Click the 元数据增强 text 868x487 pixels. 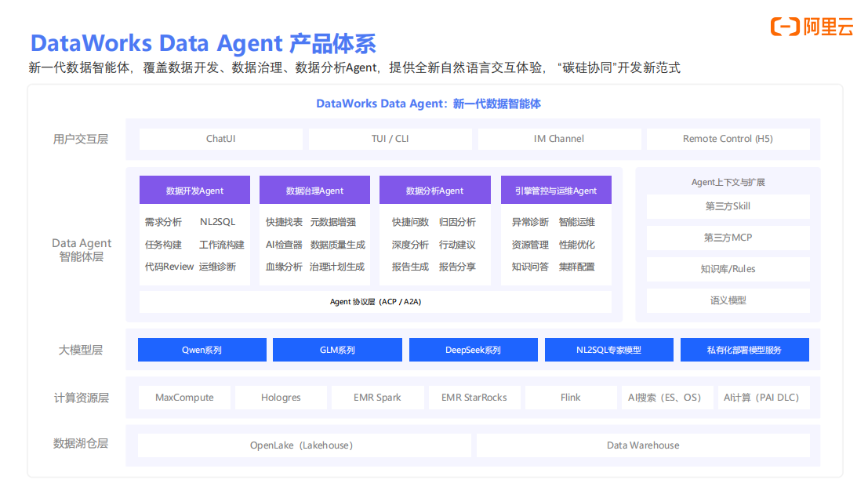click(x=333, y=222)
